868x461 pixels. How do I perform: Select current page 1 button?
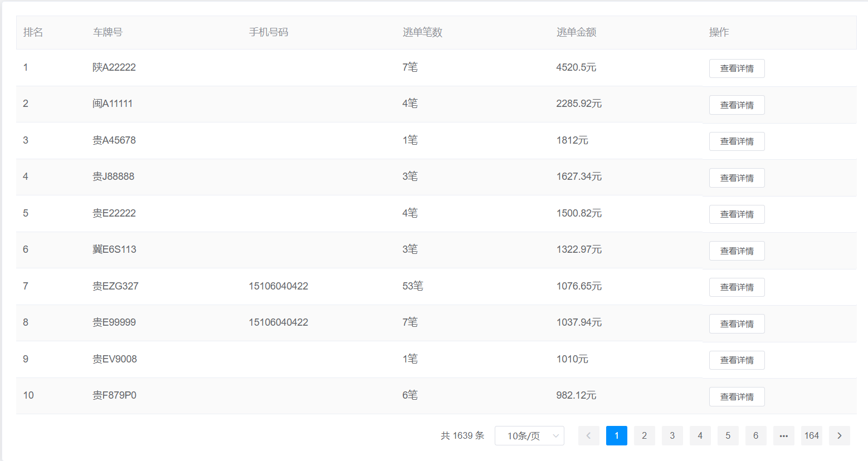tap(616, 435)
